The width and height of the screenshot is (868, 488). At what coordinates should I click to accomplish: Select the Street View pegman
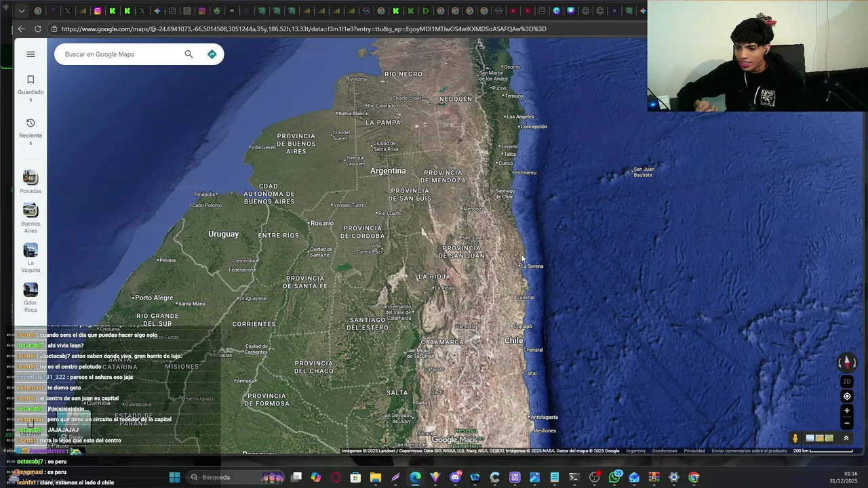click(x=795, y=438)
